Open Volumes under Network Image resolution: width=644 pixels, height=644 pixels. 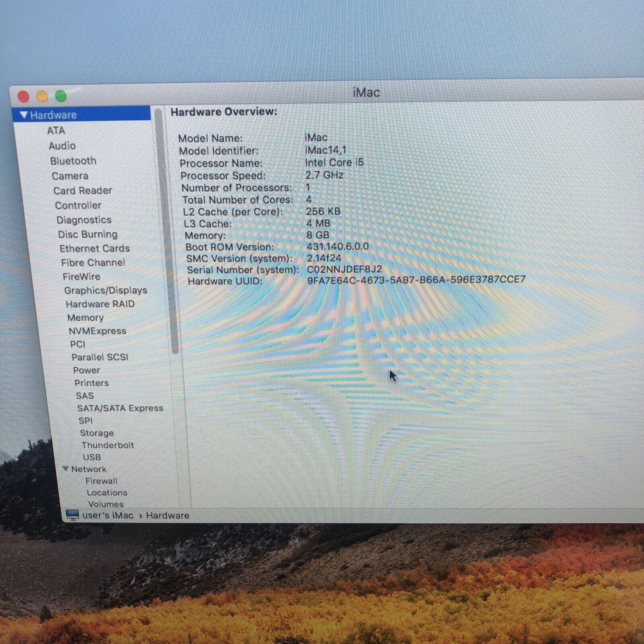106,504
